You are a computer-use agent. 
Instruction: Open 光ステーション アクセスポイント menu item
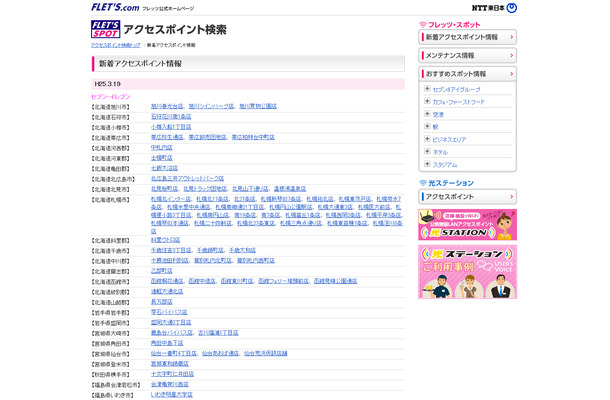click(x=467, y=196)
